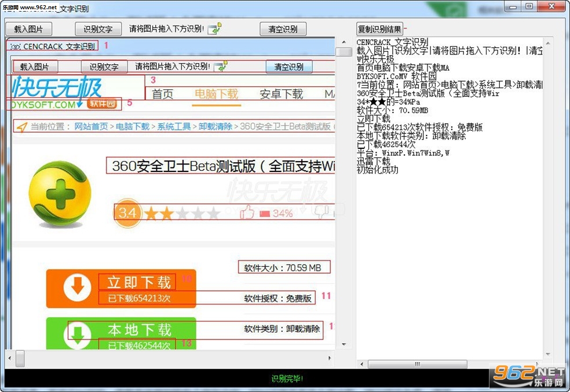Click the result panel scroll-left arrow
Image resolution: width=570 pixels, height=392 pixels.
coord(361,364)
